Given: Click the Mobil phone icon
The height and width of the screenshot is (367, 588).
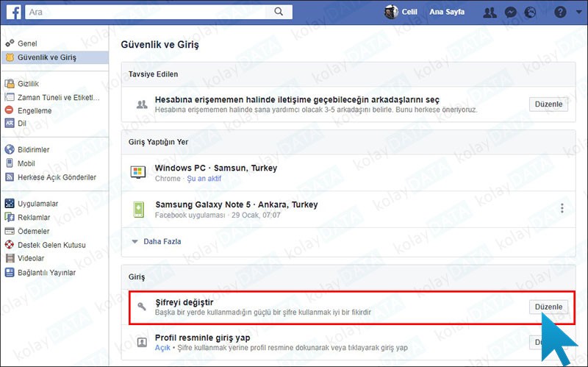Looking at the screenshot, I should [10, 163].
